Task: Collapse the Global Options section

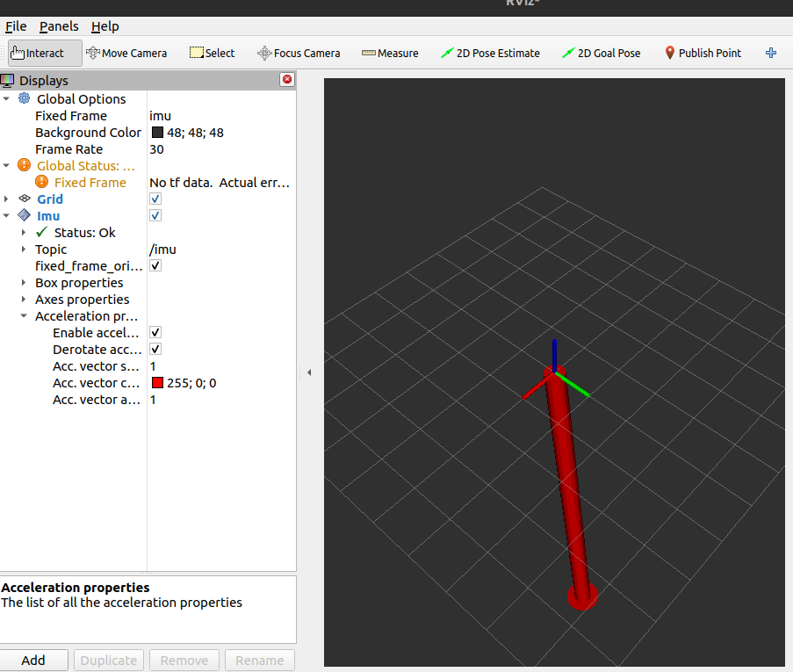Action: (x=6, y=98)
